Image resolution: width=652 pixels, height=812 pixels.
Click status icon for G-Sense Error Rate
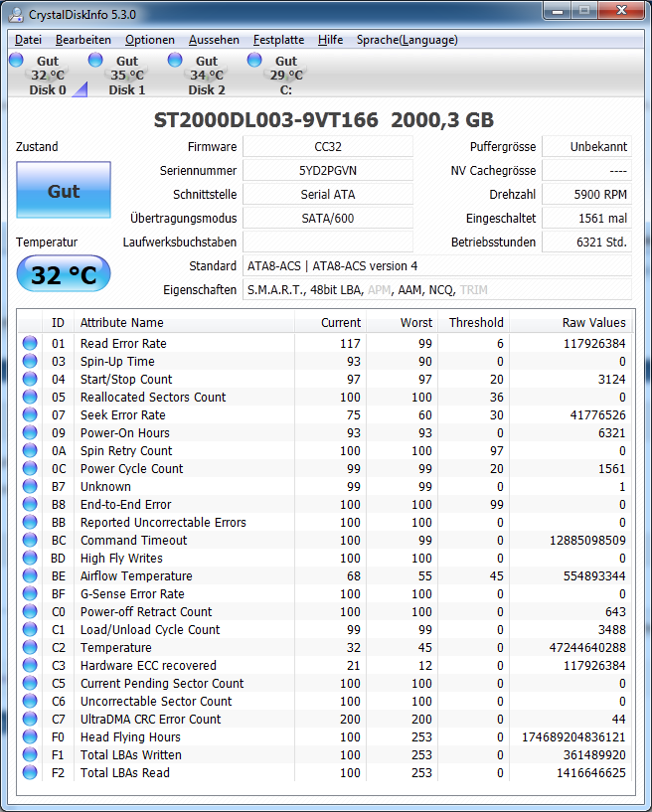click(30, 593)
